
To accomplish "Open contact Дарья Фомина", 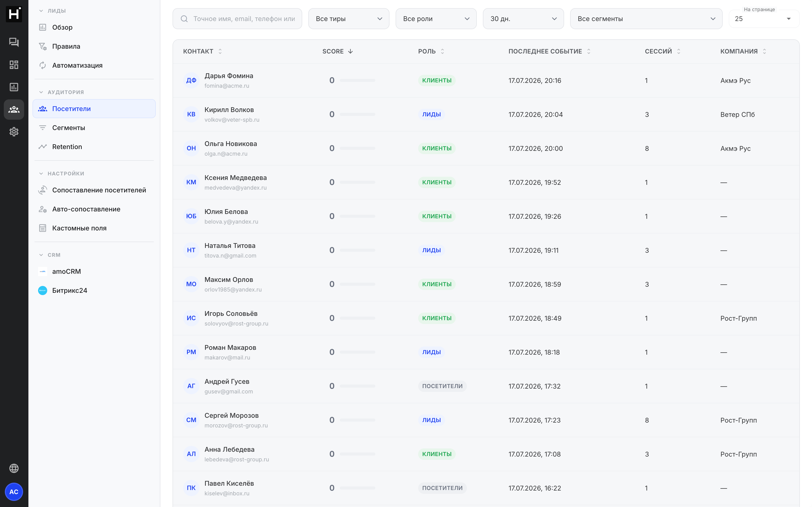I will coord(229,76).
